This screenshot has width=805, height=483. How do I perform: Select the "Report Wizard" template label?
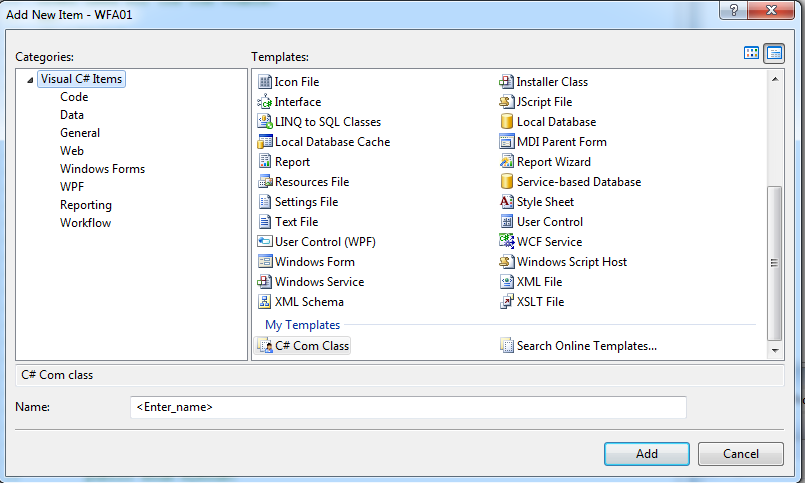click(553, 162)
